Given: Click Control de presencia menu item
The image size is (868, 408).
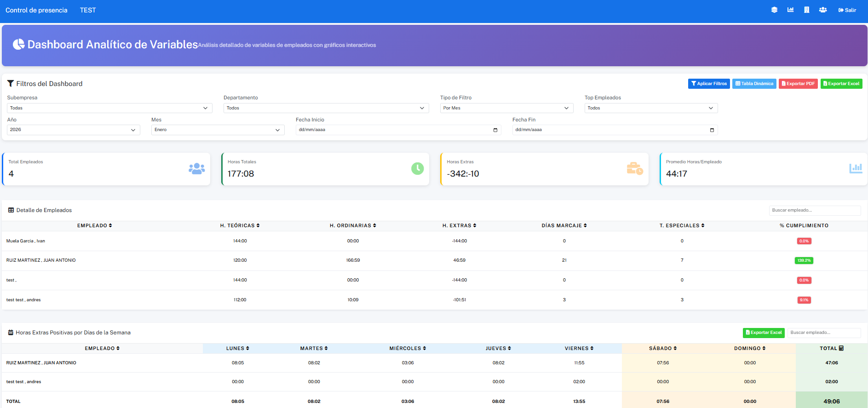Looking at the screenshot, I should point(36,10).
